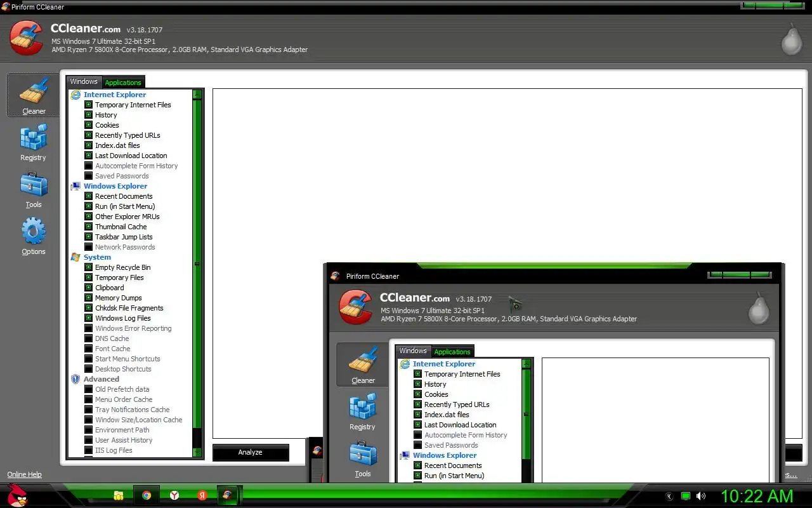The height and width of the screenshot is (508, 812).
Task: Switch to Applications tab in background window
Action: pyautogui.click(x=123, y=82)
